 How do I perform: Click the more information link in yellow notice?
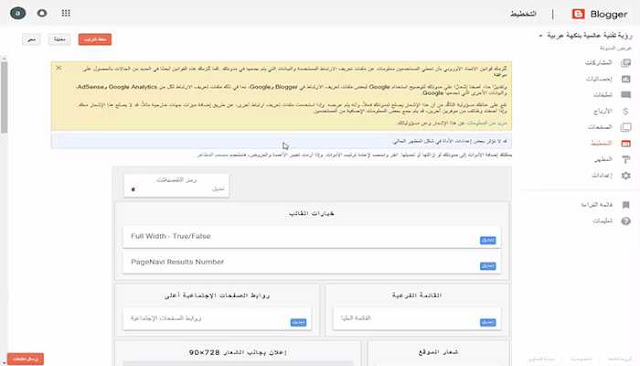(x=487, y=123)
